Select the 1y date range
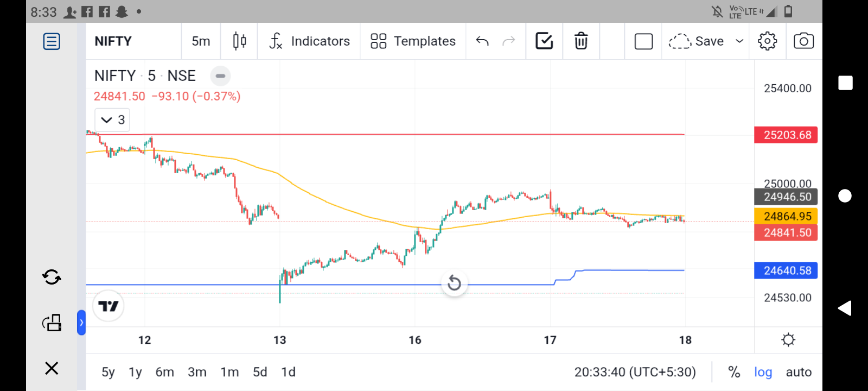Image resolution: width=868 pixels, height=391 pixels. [x=135, y=372]
